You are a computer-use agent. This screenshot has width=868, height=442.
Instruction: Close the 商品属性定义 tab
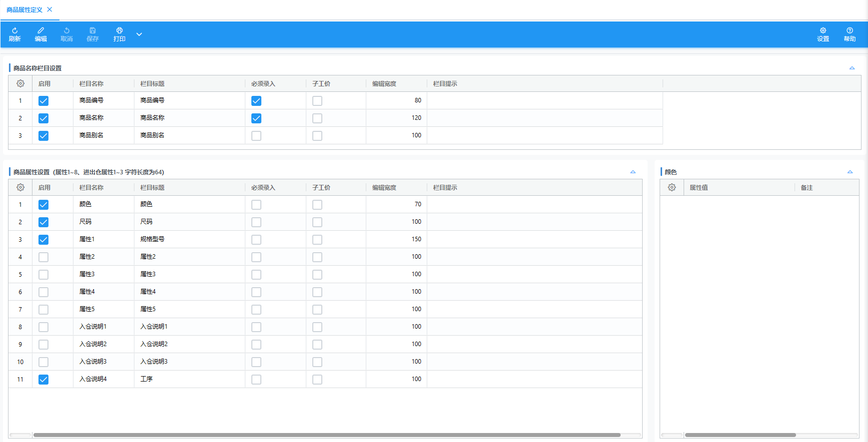49,9
